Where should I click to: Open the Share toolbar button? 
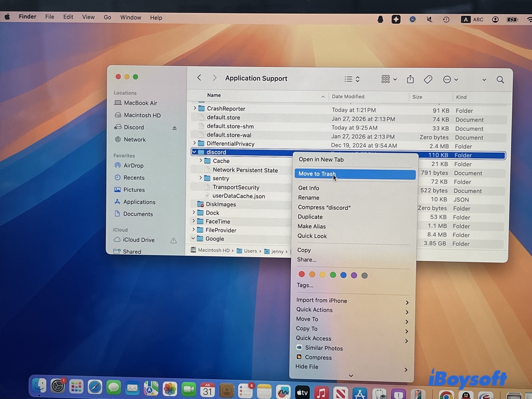point(411,79)
